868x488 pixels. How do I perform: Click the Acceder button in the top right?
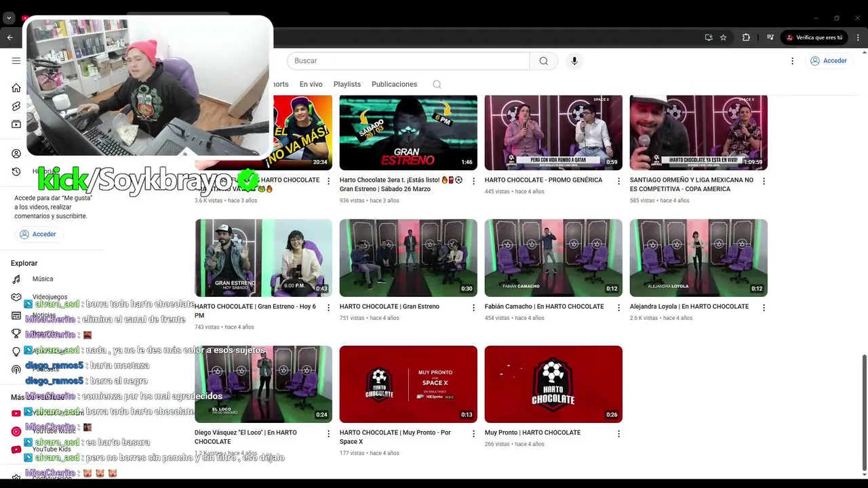click(829, 61)
